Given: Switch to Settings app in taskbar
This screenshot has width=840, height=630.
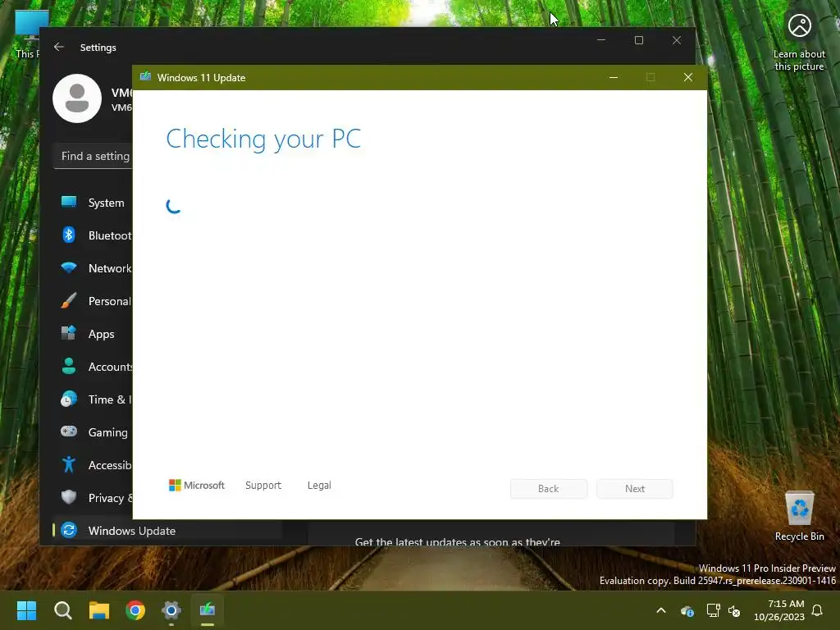Looking at the screenshot, I should pos(171,609).
